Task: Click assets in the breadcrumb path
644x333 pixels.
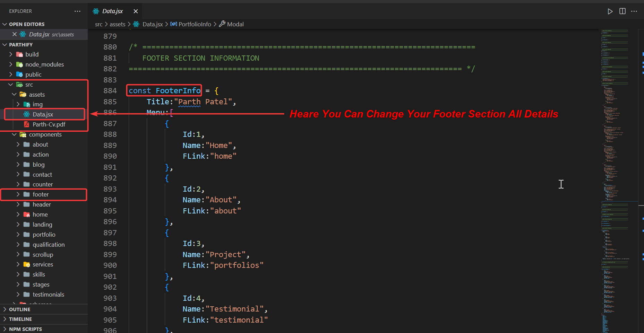Action: pos(117,24)
